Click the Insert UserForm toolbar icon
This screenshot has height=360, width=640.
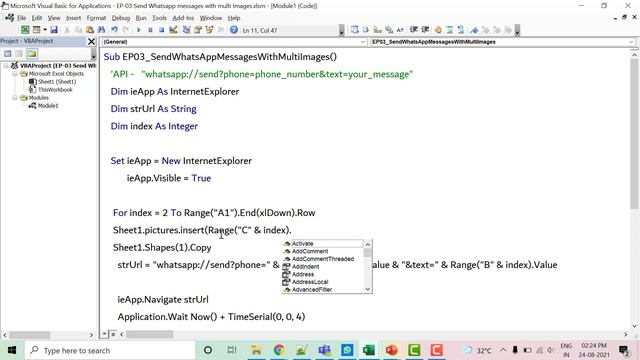(x=37, y=30)
